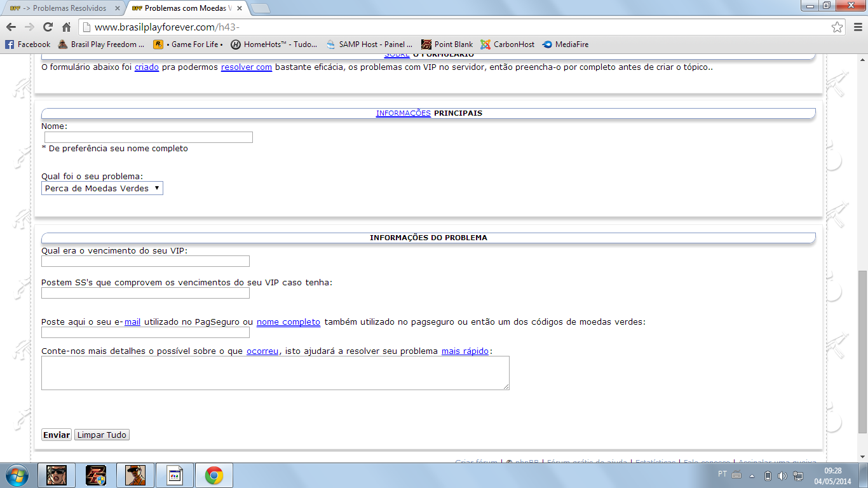Click the 'De preferência seu nome completo' note

coord(114,148)
